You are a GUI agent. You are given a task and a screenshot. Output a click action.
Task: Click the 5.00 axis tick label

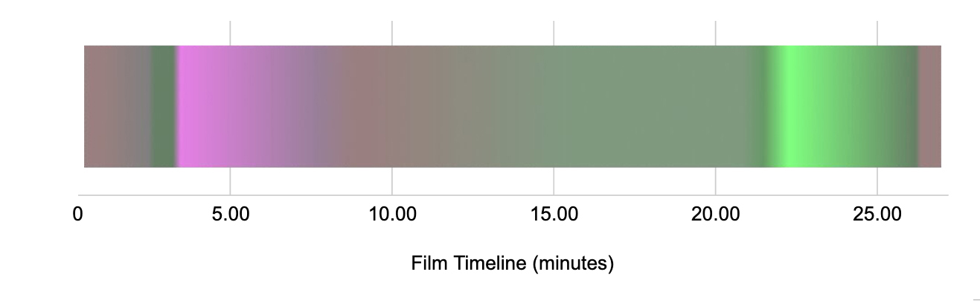(x=230, y=215)
